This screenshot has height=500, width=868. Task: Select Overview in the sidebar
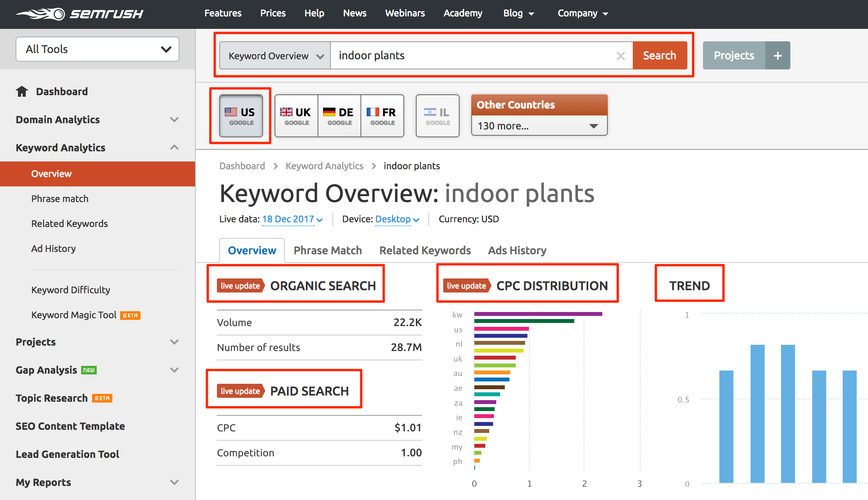(x=98, y=174)
